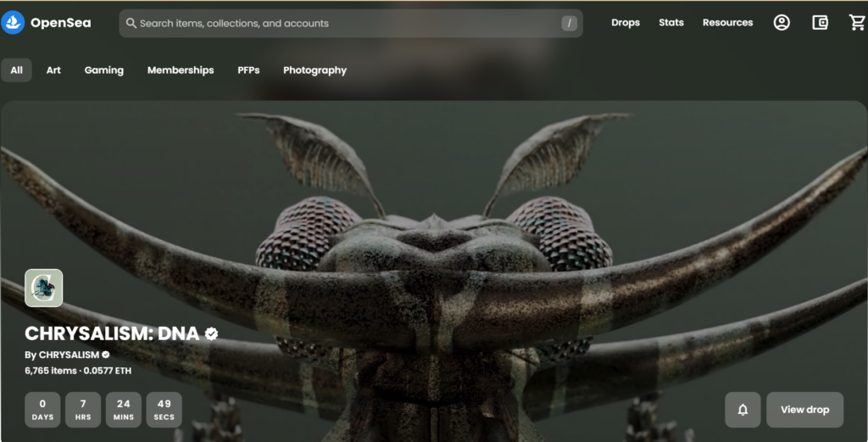Viewport: 868px width, 442px height.
Task: Click the 6,765 items · 0.0577 ETH text
Action: (x=78, y=371)
